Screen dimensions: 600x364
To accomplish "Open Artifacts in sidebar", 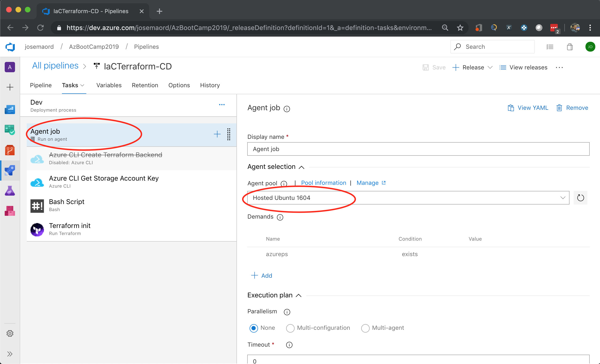I will [10, 211].
